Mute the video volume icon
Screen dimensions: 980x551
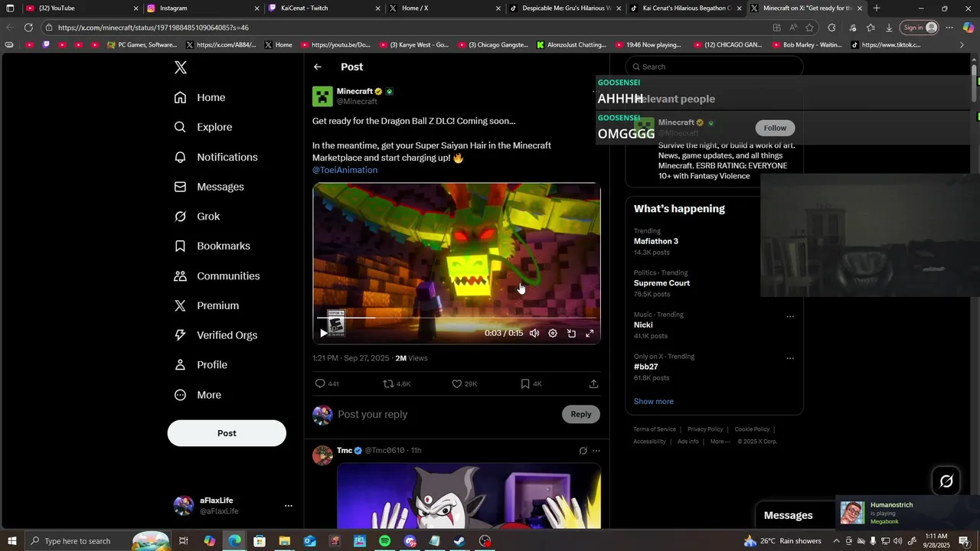pos(534,333)
